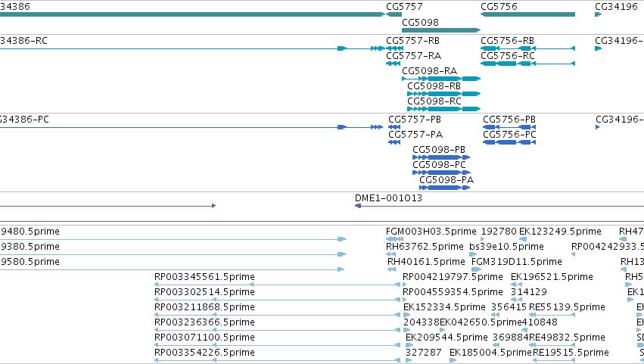Select EST label 204338
The image size is (644, 364).
pos(422,322)
